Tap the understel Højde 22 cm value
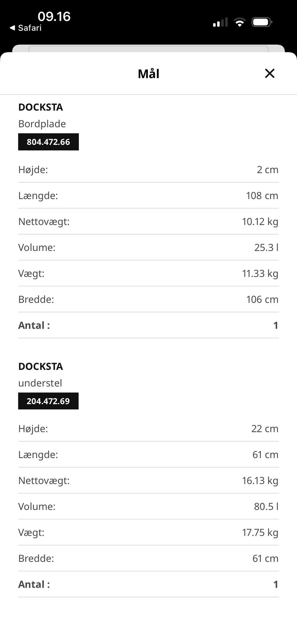 (265, 429)
